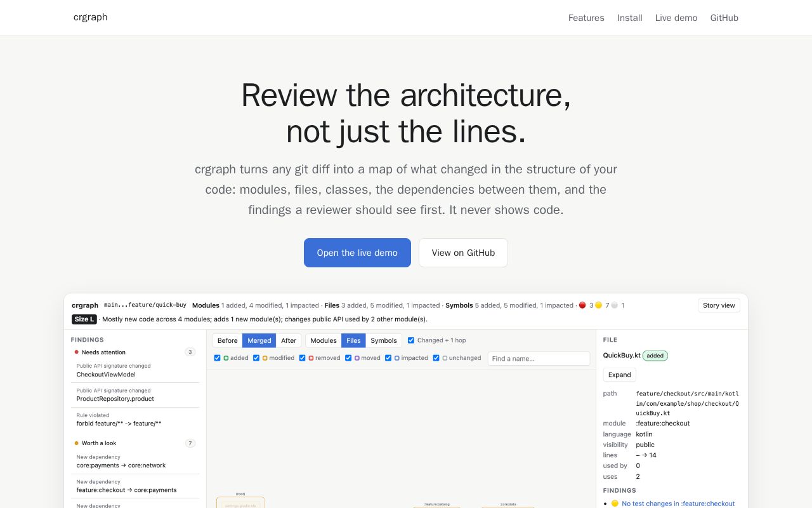Screen dimensions: 812x508
Task: Switch to Story view
Action: click(719, 305)
